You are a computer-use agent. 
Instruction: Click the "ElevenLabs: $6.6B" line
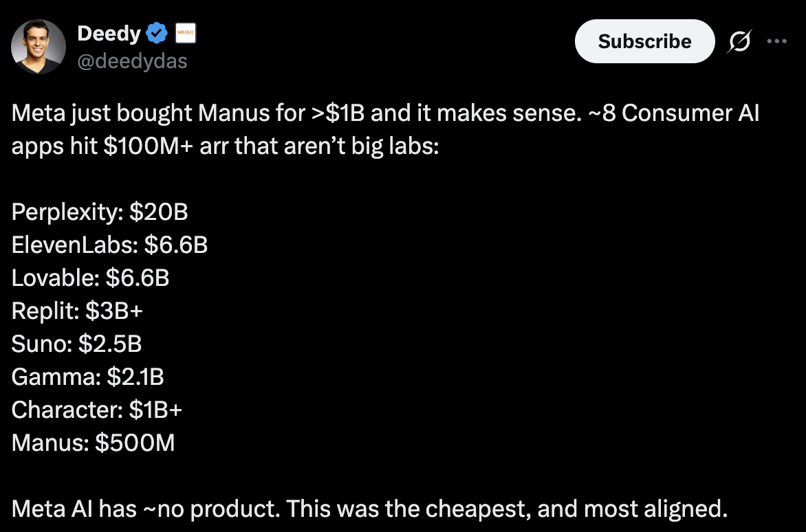coord(109,245)
